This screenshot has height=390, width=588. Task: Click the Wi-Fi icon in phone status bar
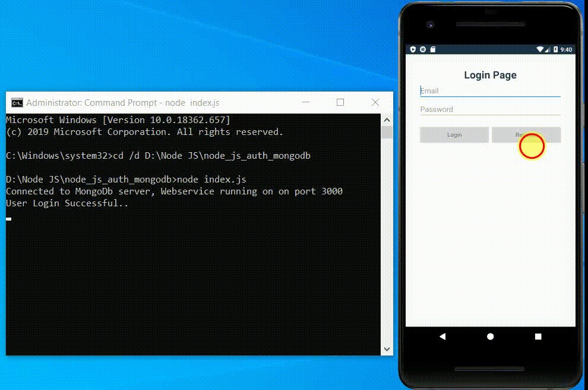tap(539, 49)
